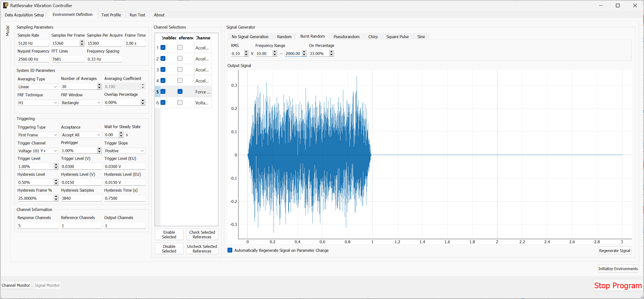Switch to the Test Profile tab
644x299 pixels.
[111, 15]
